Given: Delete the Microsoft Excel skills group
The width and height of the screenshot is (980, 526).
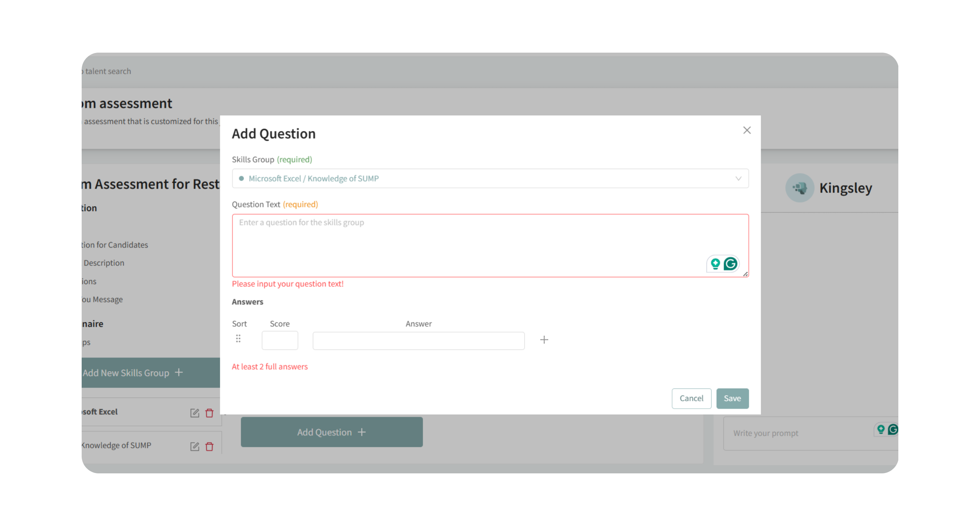Looking at the screenshot, I should [x=209, y=413].
